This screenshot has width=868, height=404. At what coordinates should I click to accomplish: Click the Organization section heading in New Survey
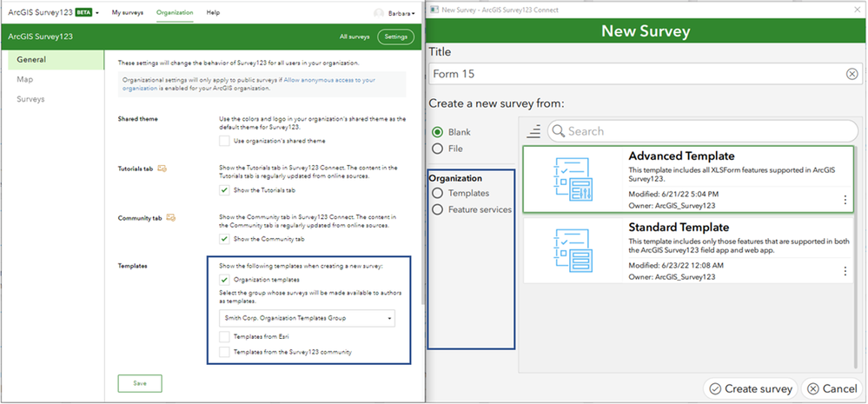pyautogui.click(x=455, y=179)
